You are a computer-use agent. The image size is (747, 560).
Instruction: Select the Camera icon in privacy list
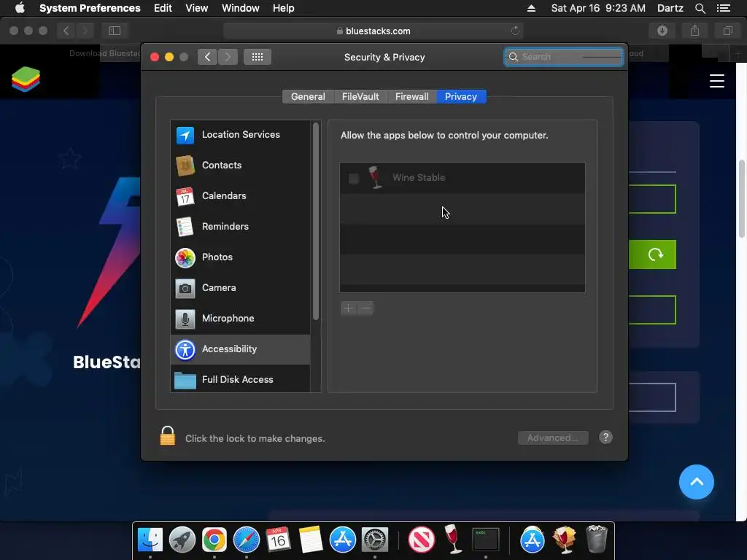(185, 288)
